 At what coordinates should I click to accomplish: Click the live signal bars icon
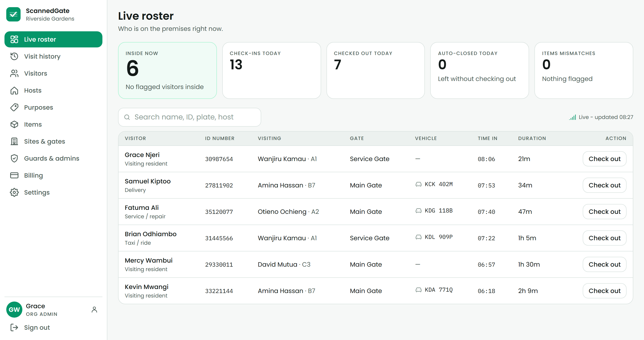click(572, 117)
